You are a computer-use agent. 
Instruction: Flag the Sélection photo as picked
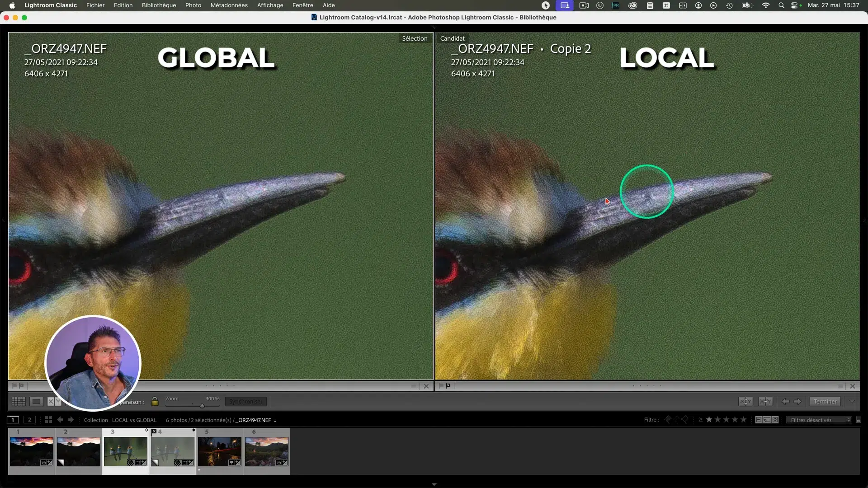(x=14, y=386)
